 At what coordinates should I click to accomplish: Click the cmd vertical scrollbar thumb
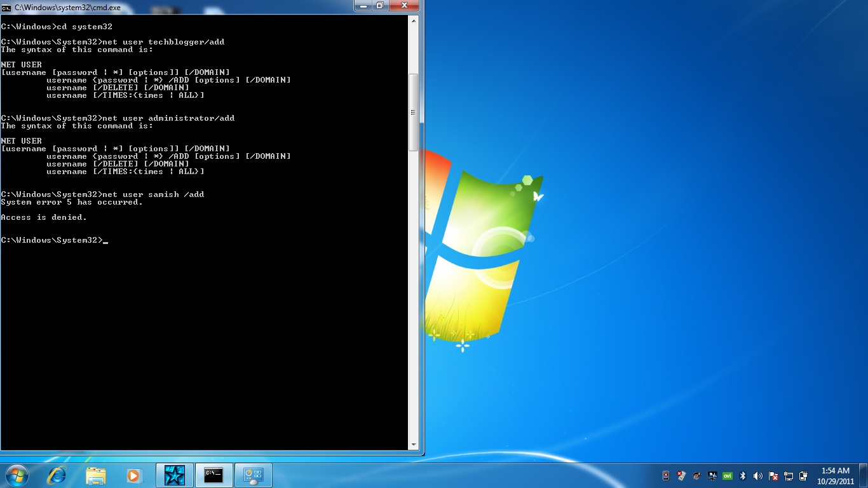pyautogui.click(x=414, y=112)
